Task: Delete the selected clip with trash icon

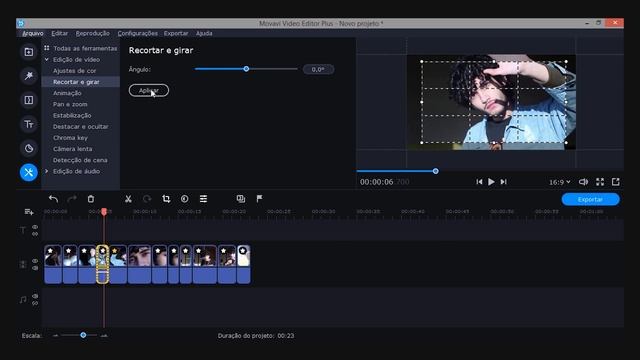Action: (x=91, y=199)
